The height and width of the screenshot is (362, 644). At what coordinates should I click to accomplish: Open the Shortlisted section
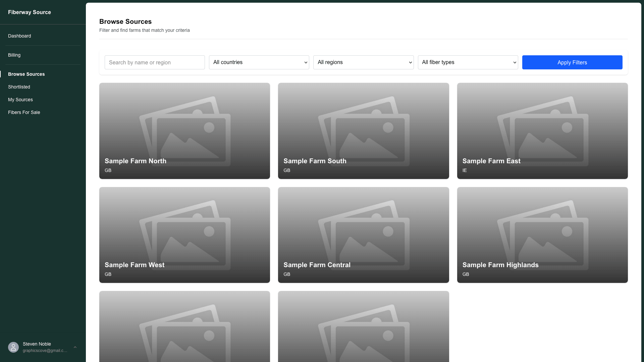[x=19, y=87]
